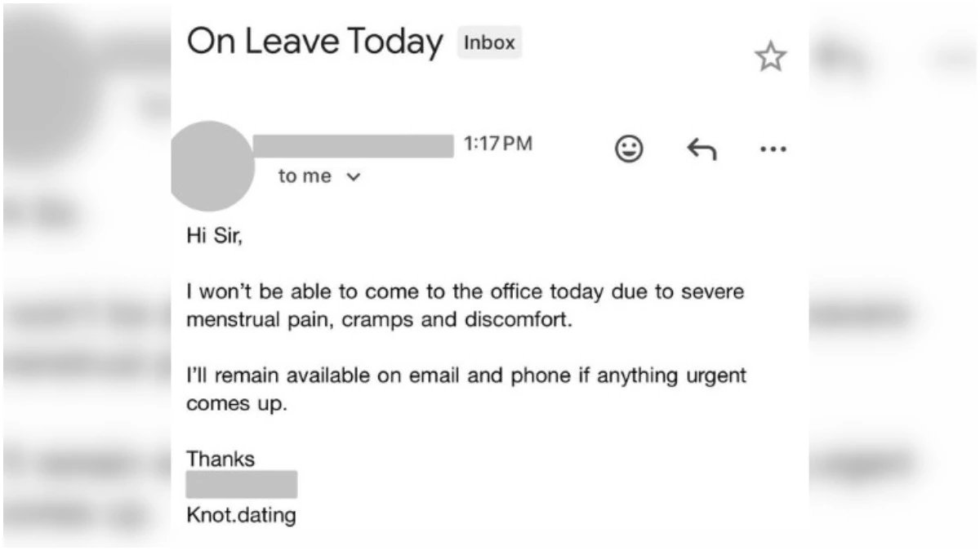
Task: Click the 'to me' recipient text
Action: (x=305, y=176)
